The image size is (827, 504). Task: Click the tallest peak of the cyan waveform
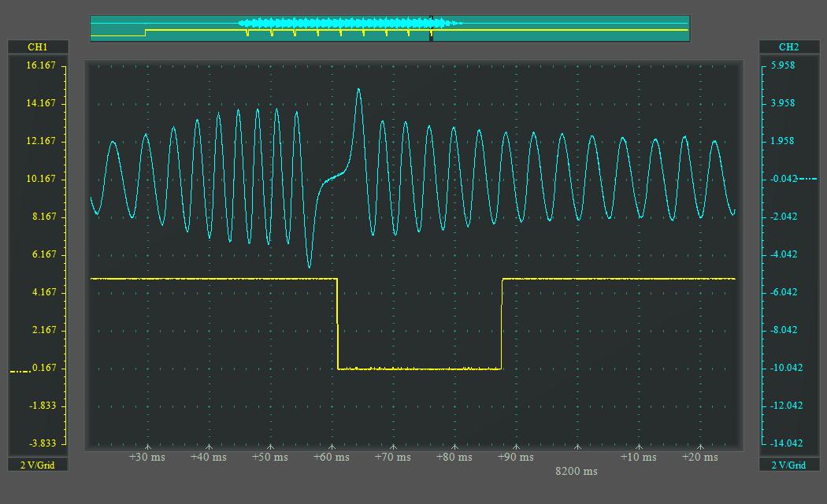(359, 90)
